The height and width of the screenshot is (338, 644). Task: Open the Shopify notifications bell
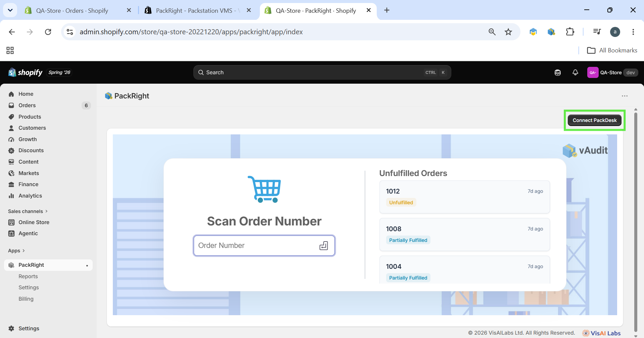click(575, 73)
